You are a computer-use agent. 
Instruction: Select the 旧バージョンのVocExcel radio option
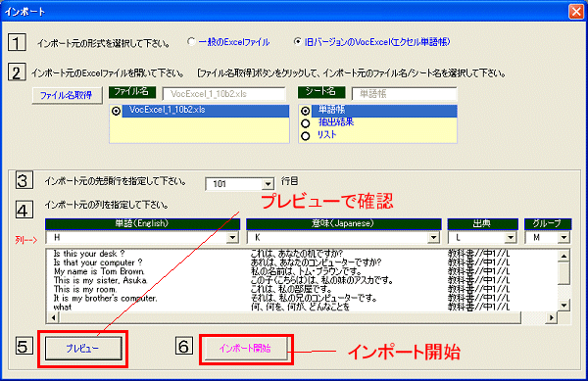298,42
